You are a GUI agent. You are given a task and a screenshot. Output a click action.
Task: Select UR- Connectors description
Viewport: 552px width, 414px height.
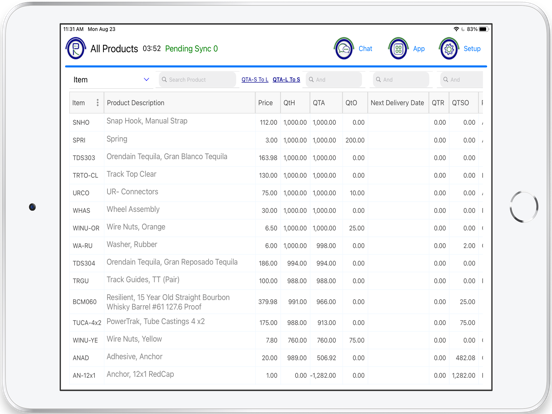[132, 192]
